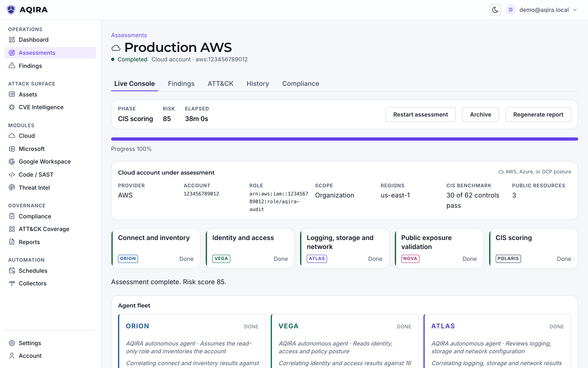The image size is (588, 368).
Task: Click the Microsoft module icon
Action: click(12, 149)
